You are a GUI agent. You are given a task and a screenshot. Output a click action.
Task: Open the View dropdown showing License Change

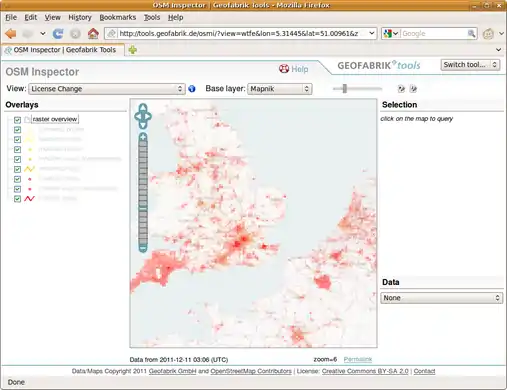[x=107, y=89]
